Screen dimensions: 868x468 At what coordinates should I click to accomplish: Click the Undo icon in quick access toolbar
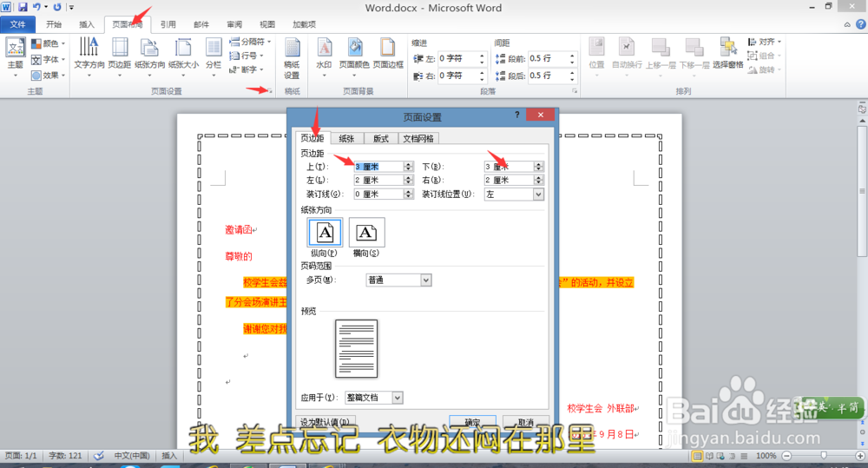[37, 7]
